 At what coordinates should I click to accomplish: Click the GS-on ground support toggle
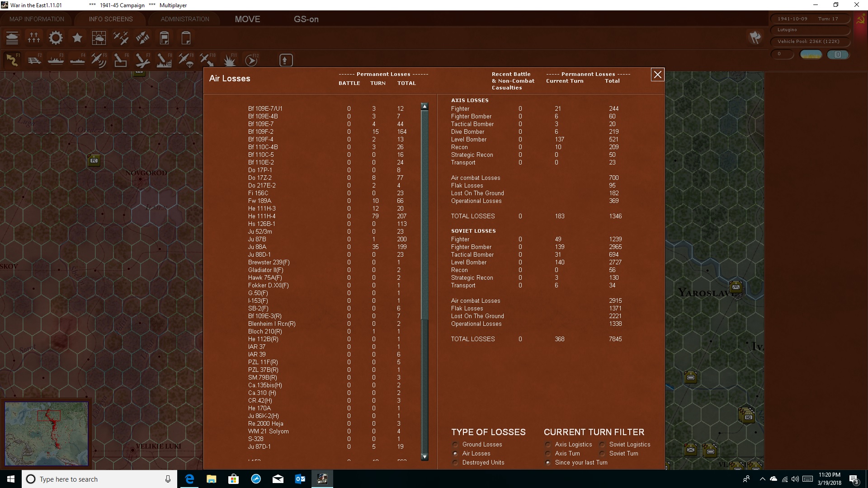tap(306, 19)
